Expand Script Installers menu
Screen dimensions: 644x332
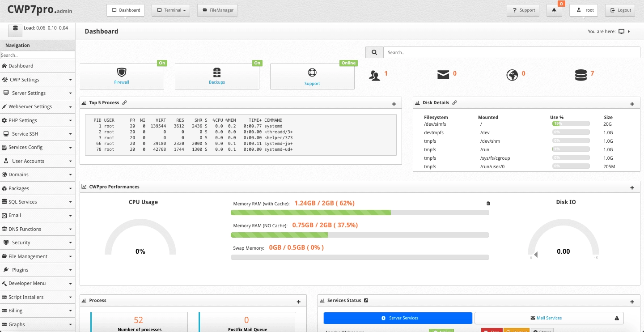tap(38, 297)
